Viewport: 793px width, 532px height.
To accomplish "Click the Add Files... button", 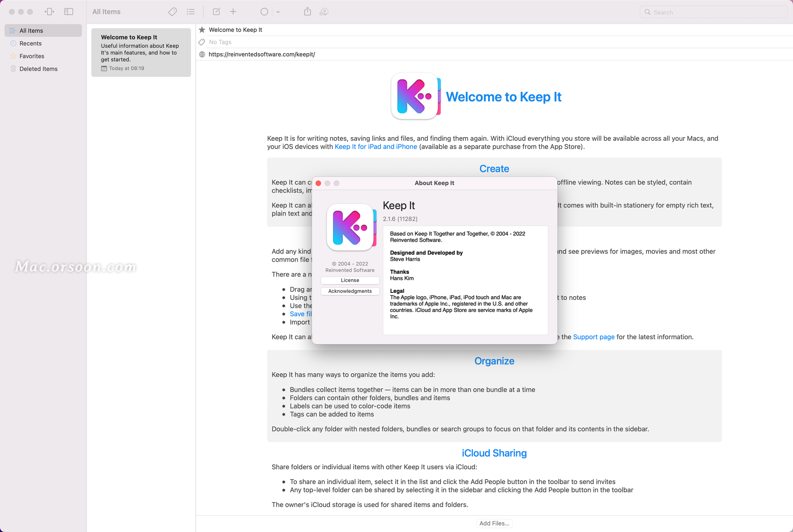I will coord(494,523).
